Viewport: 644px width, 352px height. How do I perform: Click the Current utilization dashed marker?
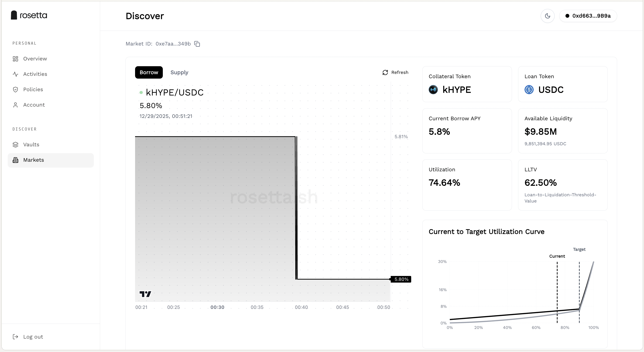click(557, 288)
